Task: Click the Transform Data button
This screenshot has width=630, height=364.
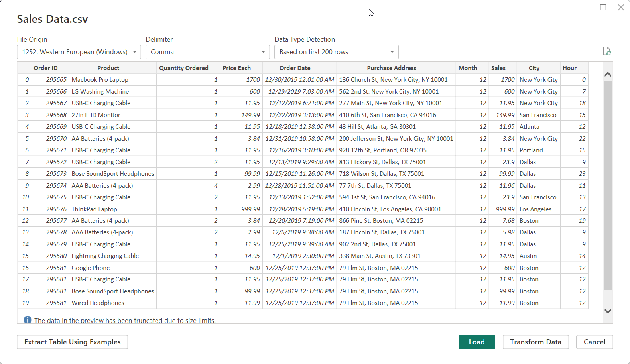Action: coord(536,342)
